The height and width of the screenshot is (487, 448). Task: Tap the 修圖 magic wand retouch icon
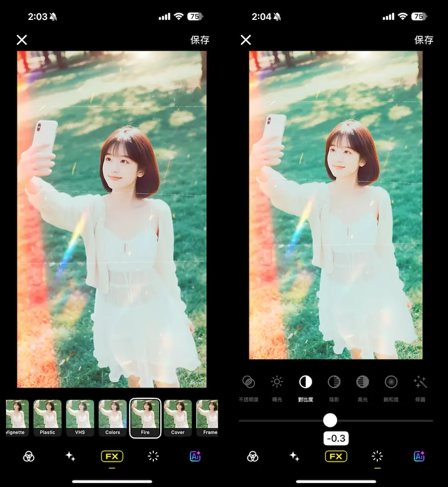coord(420,382)
